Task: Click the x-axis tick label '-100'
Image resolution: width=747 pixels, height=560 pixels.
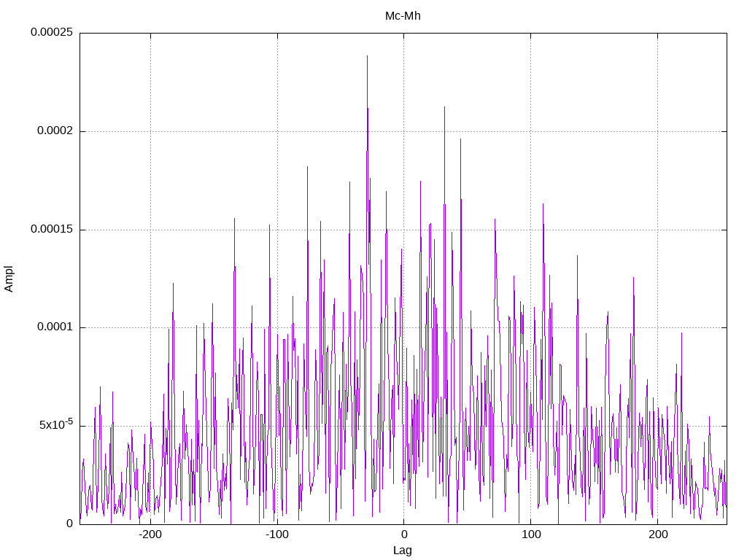Action: [x=277, y=534]
